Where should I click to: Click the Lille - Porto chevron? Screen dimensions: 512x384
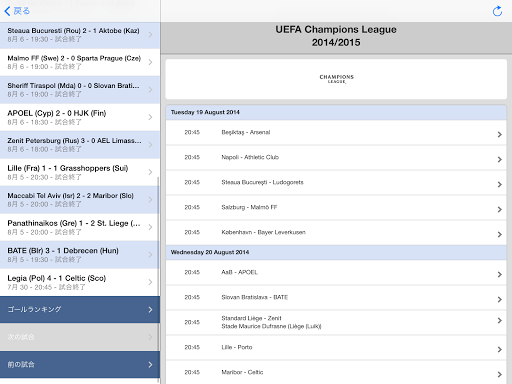point(499,349)
